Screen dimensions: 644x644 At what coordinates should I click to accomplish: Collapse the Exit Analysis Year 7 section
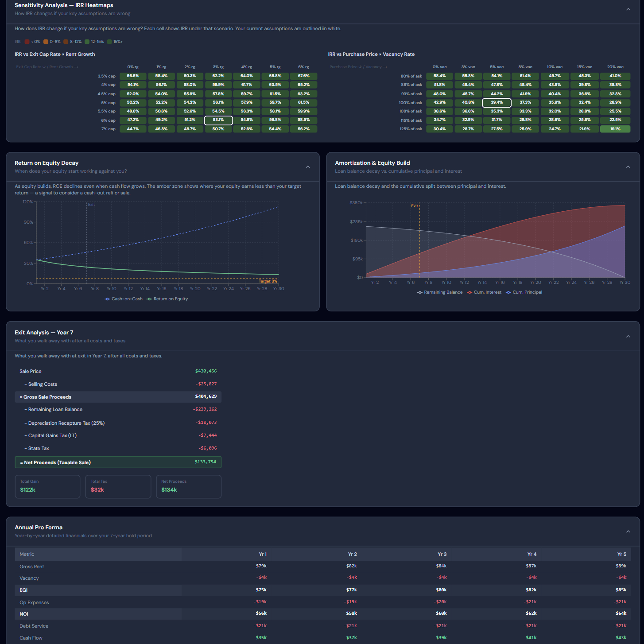click(x=628, y=337)
